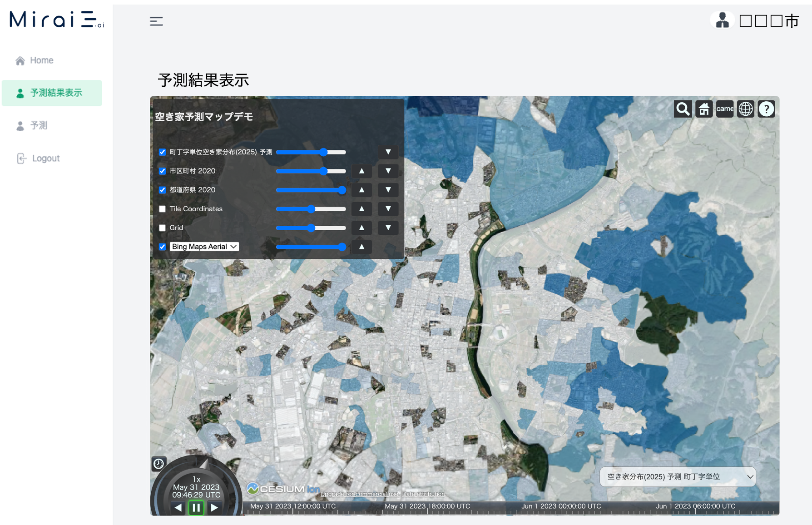The width and height of the screenshot is (812, 525).
Task: Click the 09:46:29 UTC clock readout
Action: (196, 495)
